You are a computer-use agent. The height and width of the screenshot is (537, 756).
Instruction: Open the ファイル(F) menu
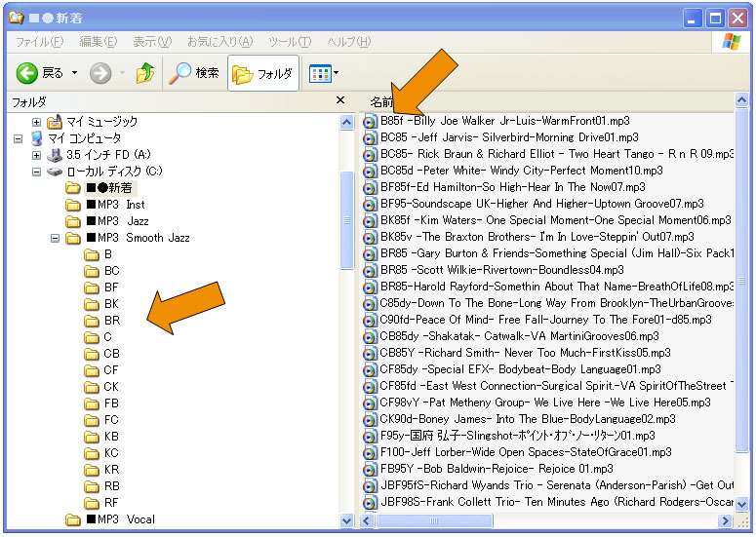(40, 42)
